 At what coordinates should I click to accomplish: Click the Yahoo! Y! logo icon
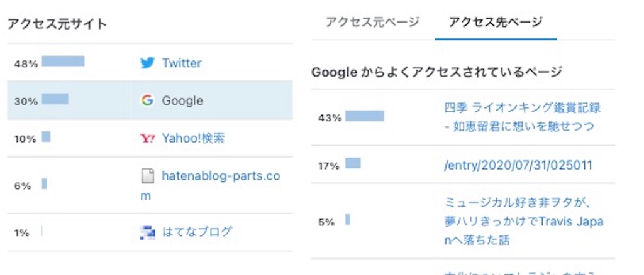147,138
